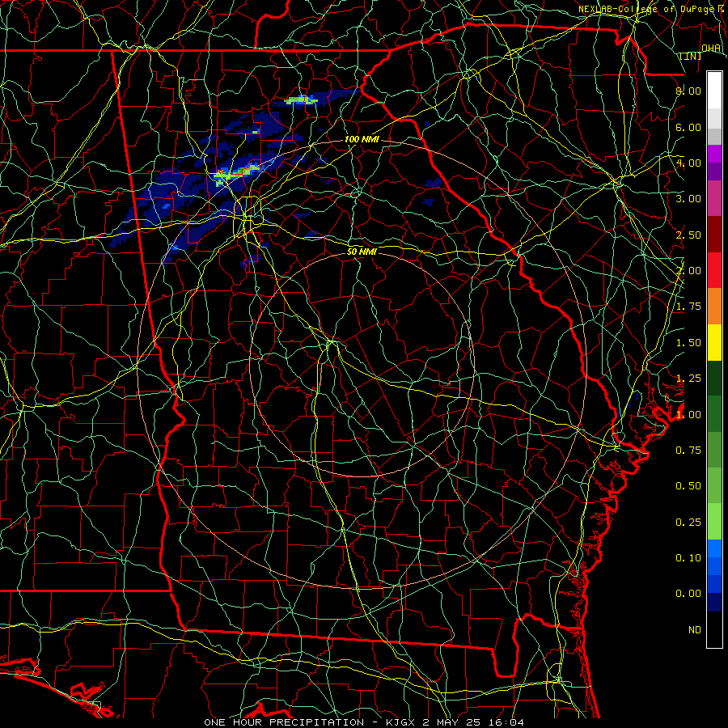Image resolution: width=728 pixels, height=728 pixels.
Task: Pick the bright magenta legend swatch
Action: click(x=714, y=154)
